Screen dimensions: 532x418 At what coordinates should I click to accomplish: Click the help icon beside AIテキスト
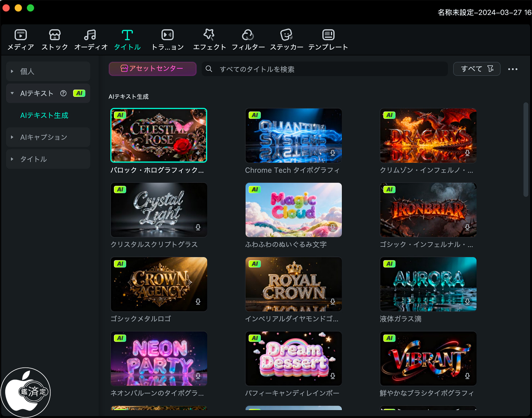click(64, 93)
